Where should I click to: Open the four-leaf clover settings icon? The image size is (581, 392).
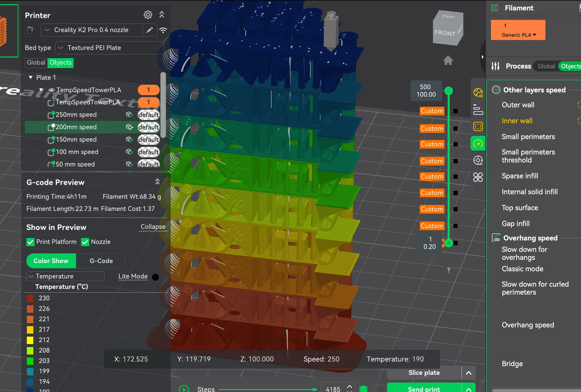point(478,177)
